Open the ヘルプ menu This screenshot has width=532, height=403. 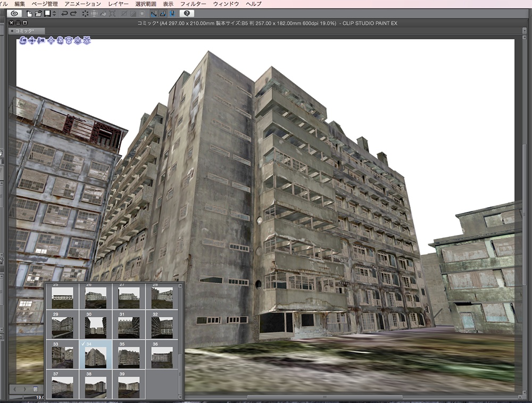(254, 4)
